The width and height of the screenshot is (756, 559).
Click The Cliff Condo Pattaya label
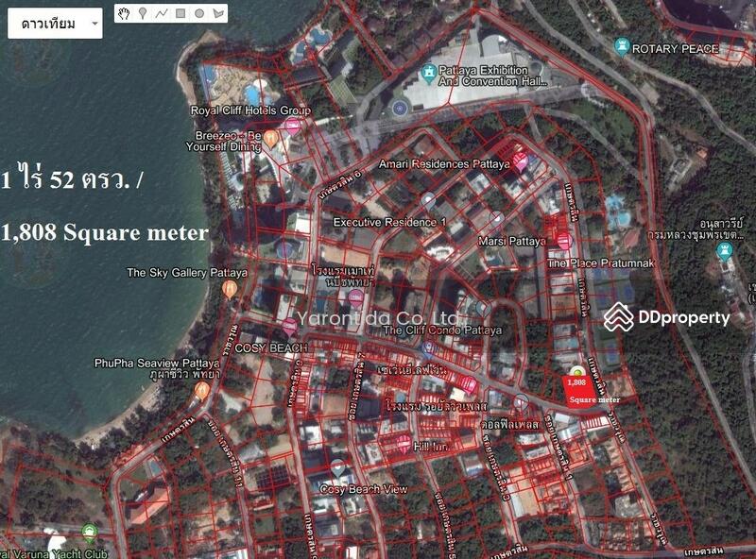click(442, 330)
